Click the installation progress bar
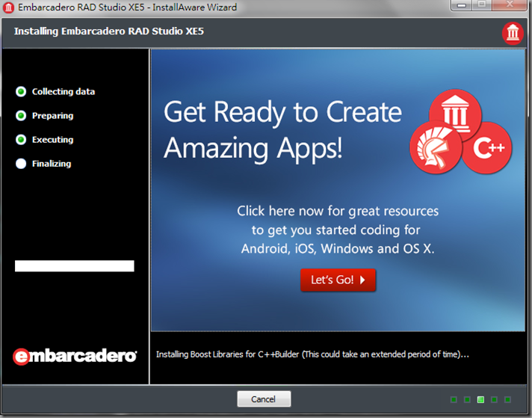This screenshot has height=418, width=532. click(x=75, y=266)
